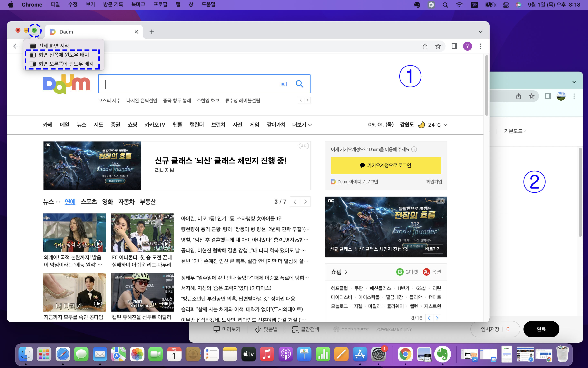Switch to the 연예 news tab
This screenshot has height=368, width=588.
coord(70,202)
